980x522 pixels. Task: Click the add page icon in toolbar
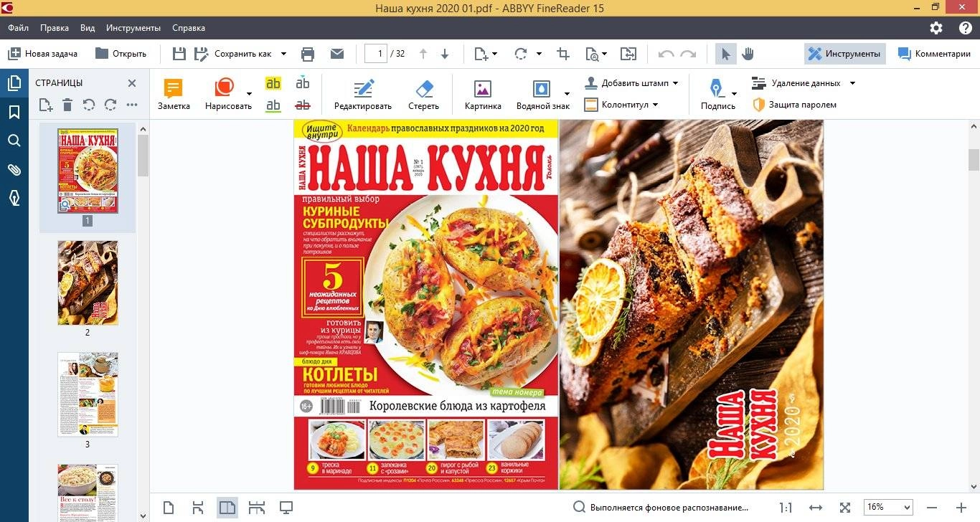coord(481,54)
